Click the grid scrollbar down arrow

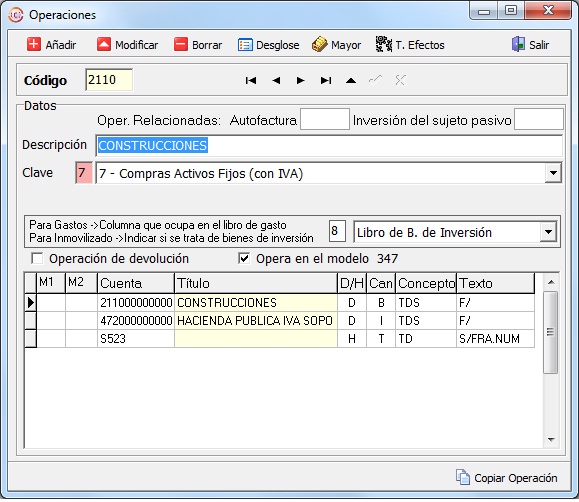point(551,440)
